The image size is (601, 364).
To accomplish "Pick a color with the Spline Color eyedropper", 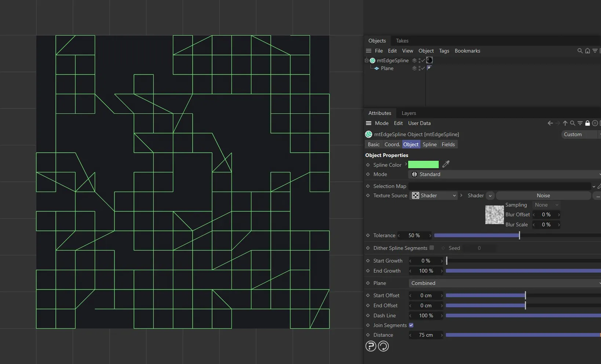I will click(446, 164).
